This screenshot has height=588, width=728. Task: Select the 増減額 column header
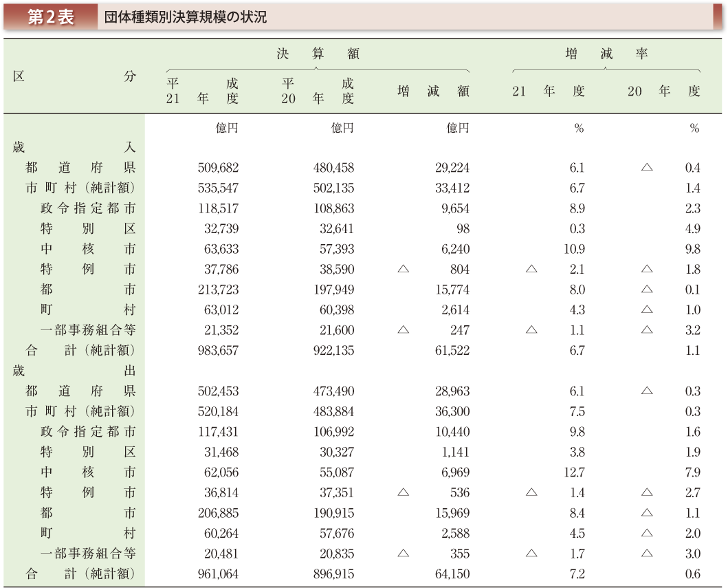tap(434, 91)
